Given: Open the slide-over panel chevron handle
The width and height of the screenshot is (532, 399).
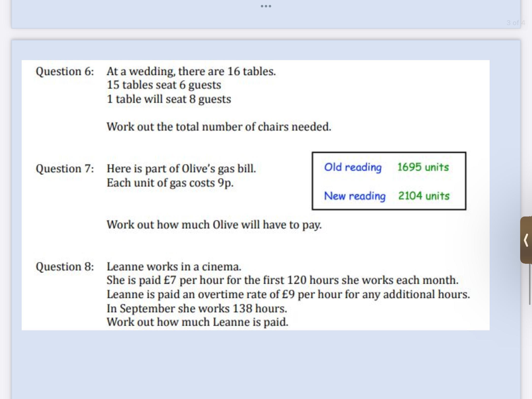Looking at the screenshot, I should [526, 240].
